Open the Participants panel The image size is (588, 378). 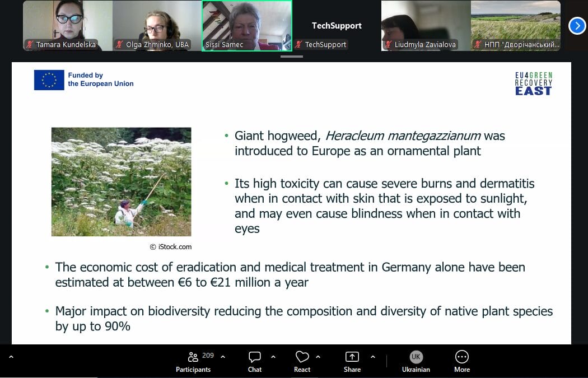[193, 361]
